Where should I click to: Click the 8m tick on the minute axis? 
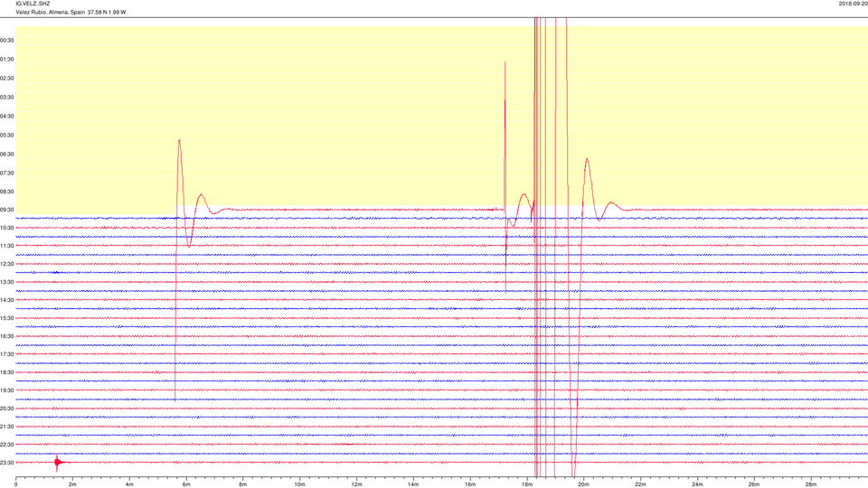(x=242, y=484)
